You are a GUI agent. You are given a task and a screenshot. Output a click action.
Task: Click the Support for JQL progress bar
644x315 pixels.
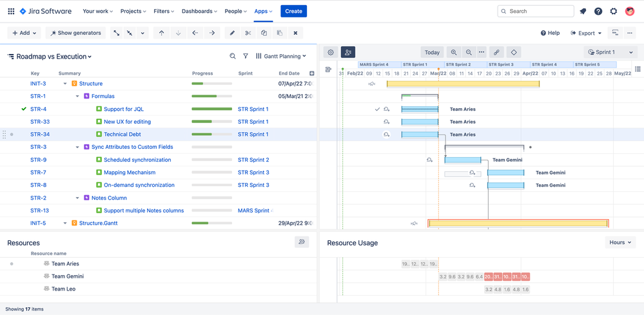click(x=211, y=109)
